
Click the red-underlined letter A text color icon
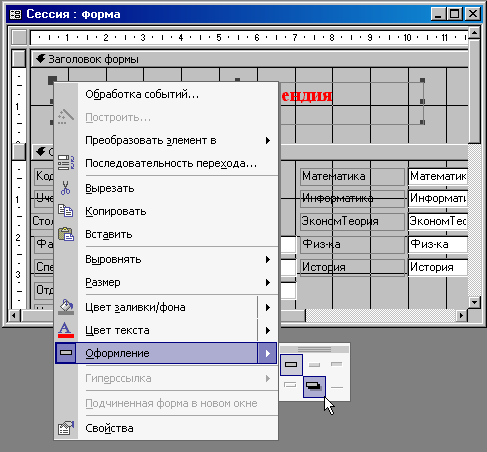(66, 330)
